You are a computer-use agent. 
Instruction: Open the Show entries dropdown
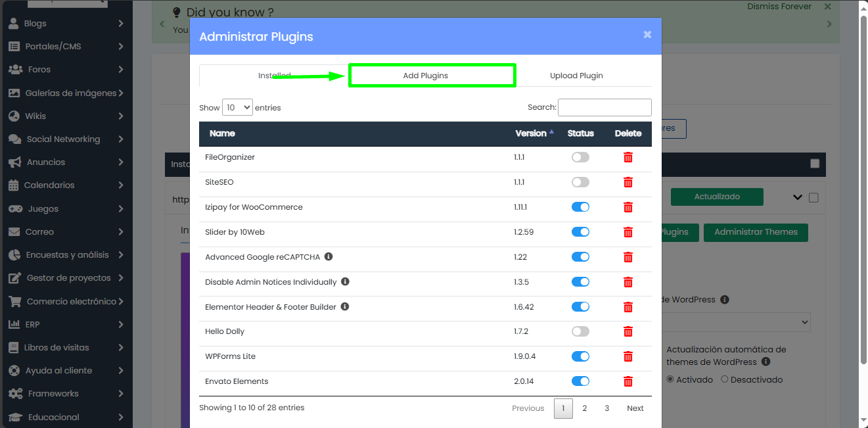coord(237,107)
